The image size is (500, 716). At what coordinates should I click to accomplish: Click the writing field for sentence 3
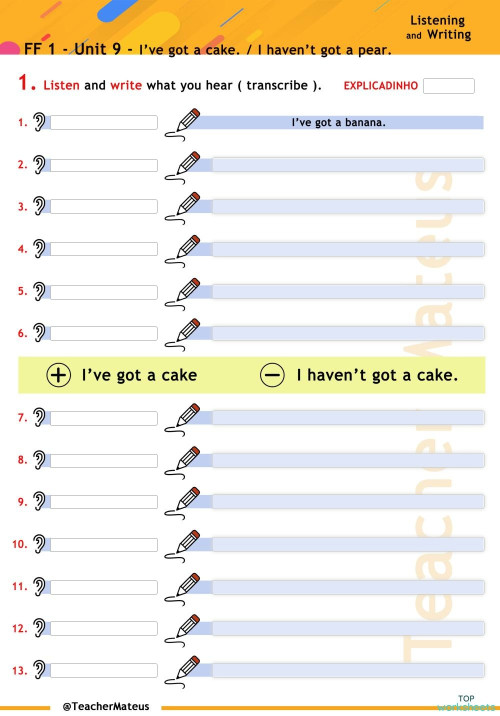coord(348,206)
